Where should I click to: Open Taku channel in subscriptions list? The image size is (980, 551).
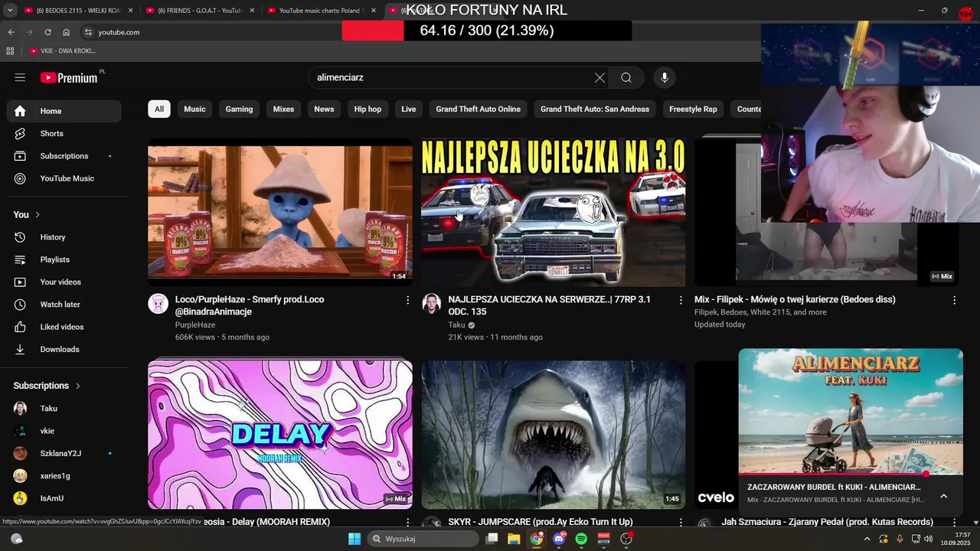pyautogui.click(x=64, y=409)
